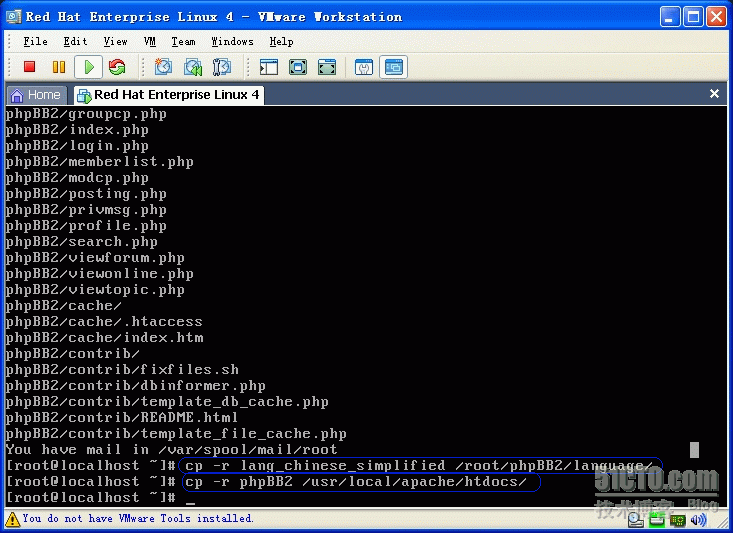
Task: Suspend the virtual machine with pause icon
Action: coord(59,67)
